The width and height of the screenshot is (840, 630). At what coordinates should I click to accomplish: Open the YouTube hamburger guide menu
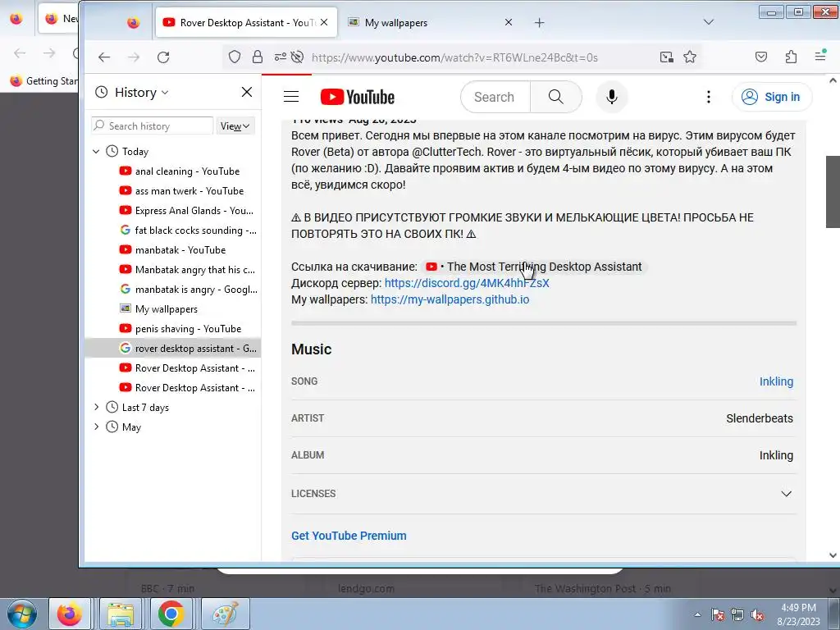291,97
